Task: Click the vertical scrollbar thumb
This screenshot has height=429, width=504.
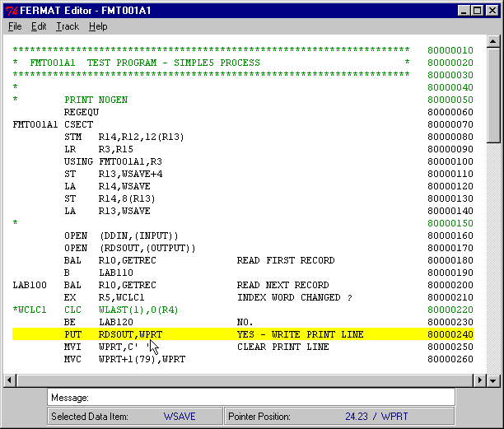Action: point(493,95)
